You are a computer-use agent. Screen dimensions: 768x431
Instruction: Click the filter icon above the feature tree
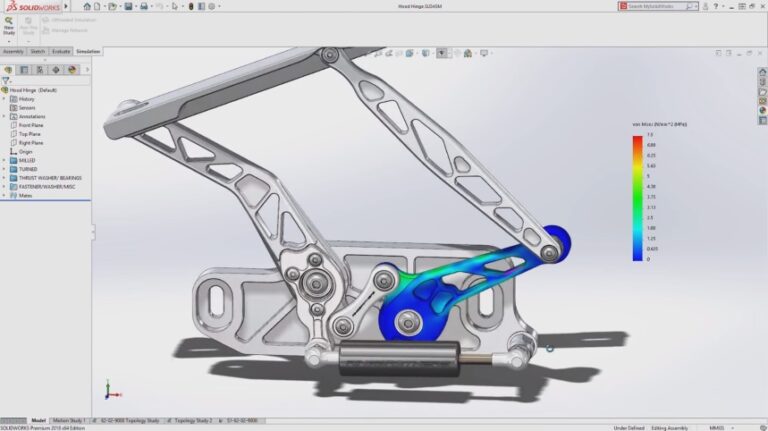[6, 81]
